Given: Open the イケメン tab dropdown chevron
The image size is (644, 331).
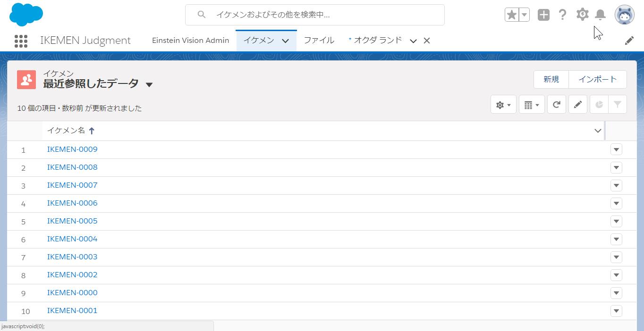Looking at the screenshot, I should [285, 41].
